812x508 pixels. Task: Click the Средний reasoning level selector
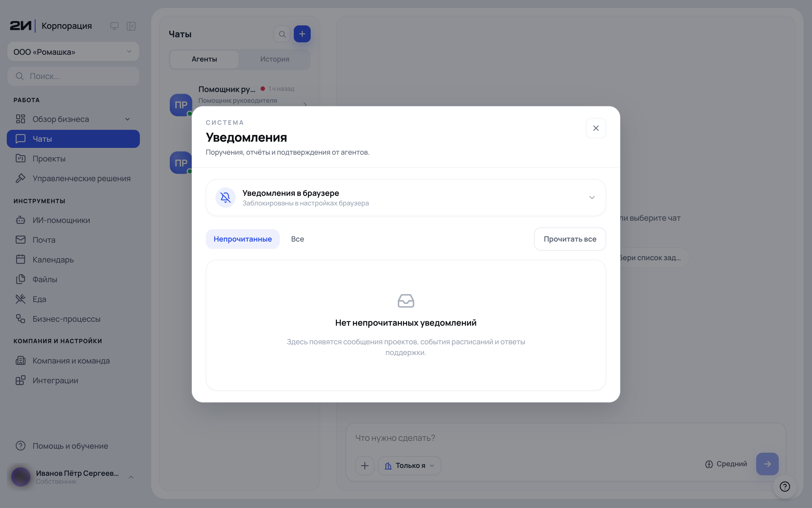[x=726, y=464]
